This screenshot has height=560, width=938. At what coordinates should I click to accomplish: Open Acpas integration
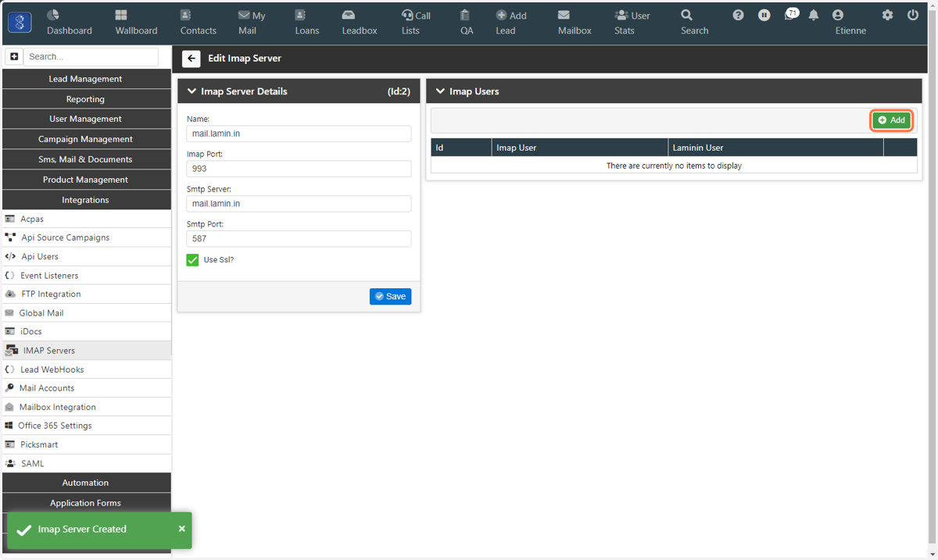86,219
